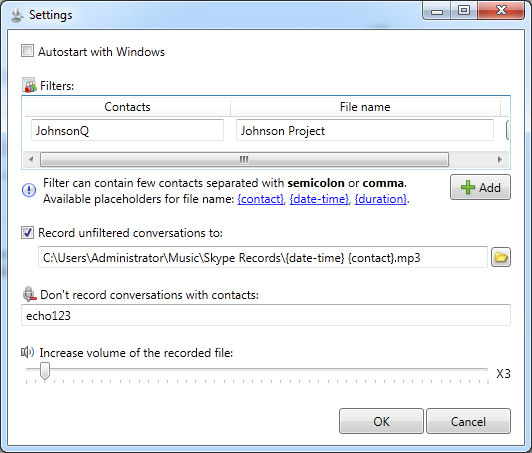Click the Filters contacts people icon
This screenshot has height=453, width=532.
coord(30,85)
